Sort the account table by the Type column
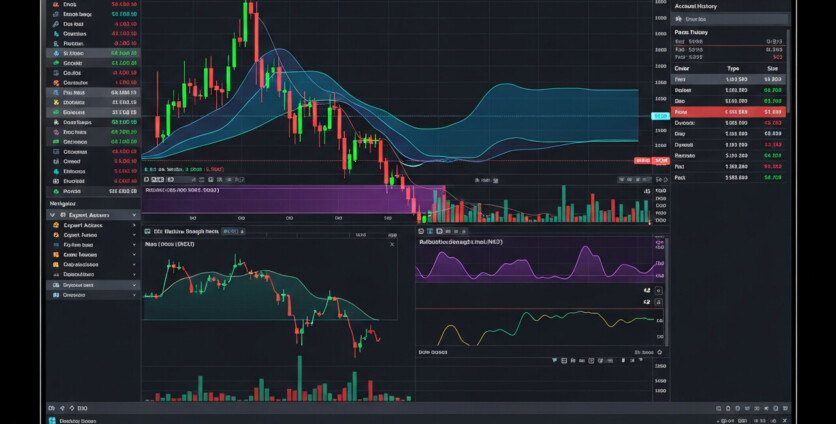 coord(733,69)
